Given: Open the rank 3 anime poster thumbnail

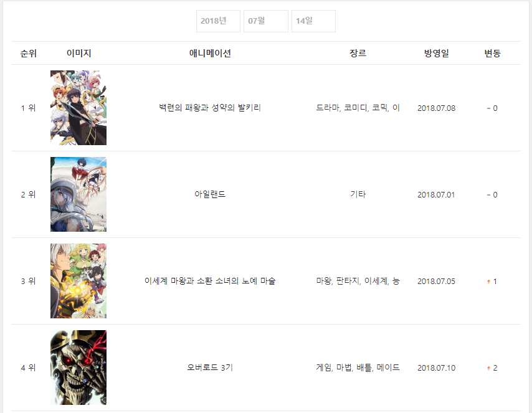Looking at the screenshot, I should pyautogui.click(x=78, y=281).
